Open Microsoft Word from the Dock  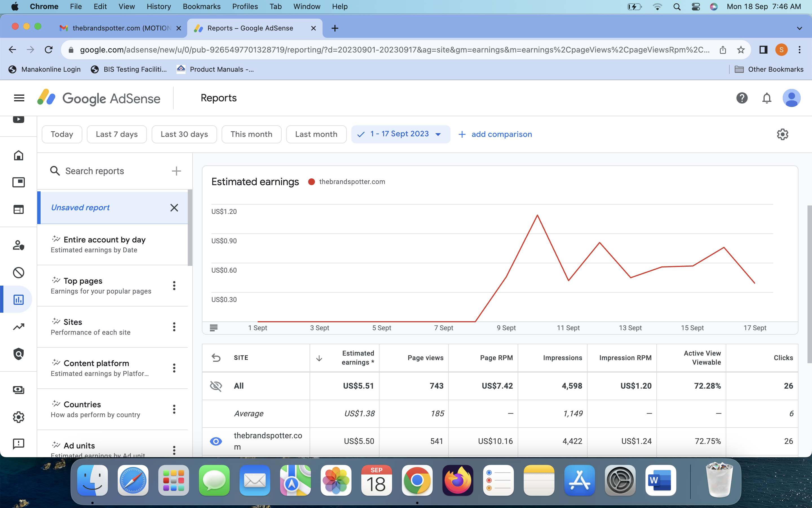660,480
